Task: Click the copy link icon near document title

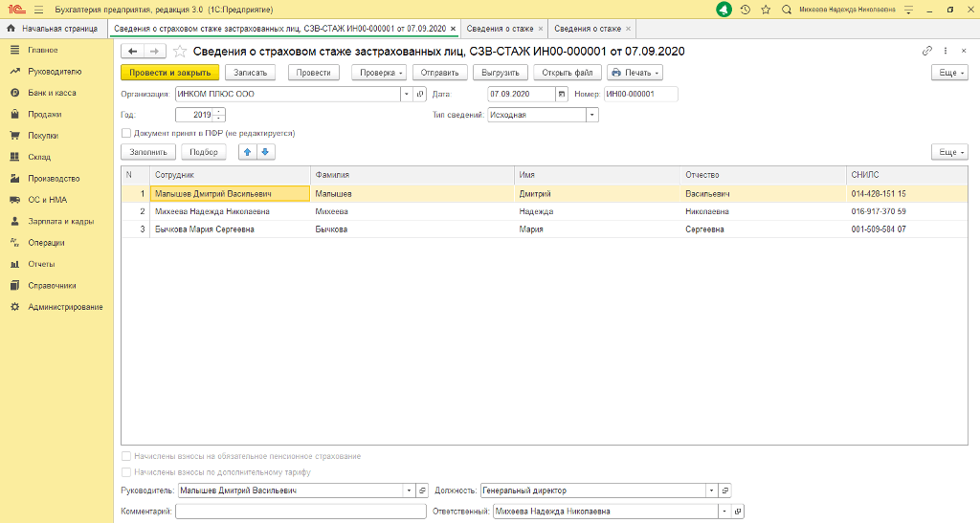Action: (926, 51)
